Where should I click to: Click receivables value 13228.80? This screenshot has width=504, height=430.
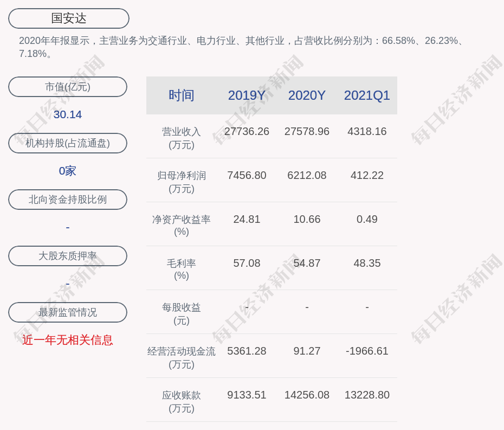pyautogui.click(x=367, y=395)
